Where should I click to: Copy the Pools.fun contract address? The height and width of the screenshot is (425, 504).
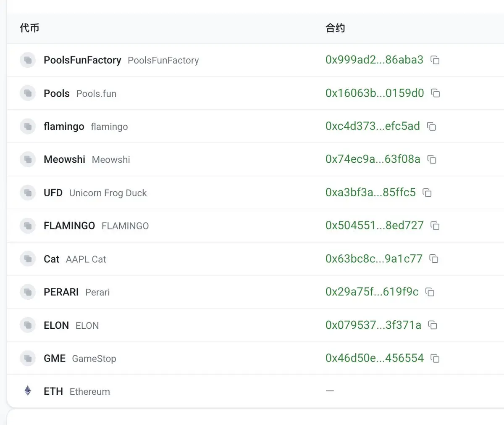[436, 93]
